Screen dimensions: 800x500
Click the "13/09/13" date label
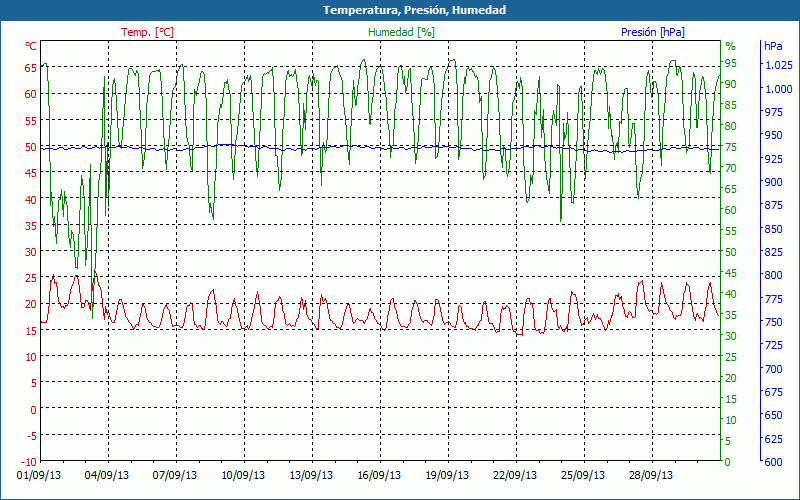311,475
